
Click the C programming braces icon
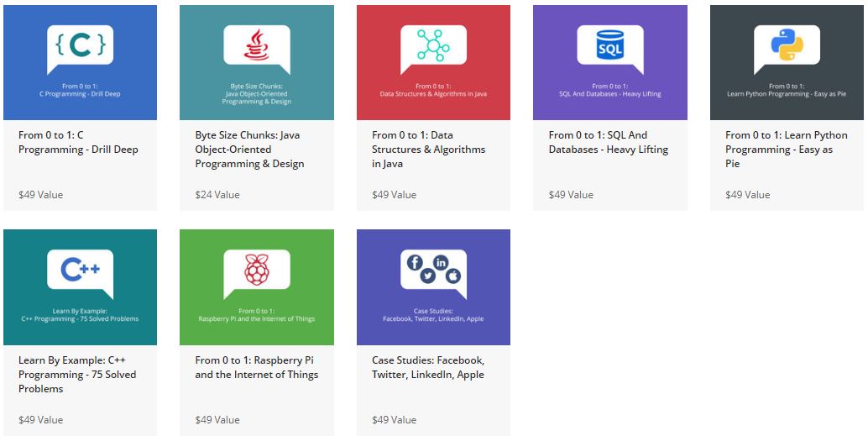point(80,45)
